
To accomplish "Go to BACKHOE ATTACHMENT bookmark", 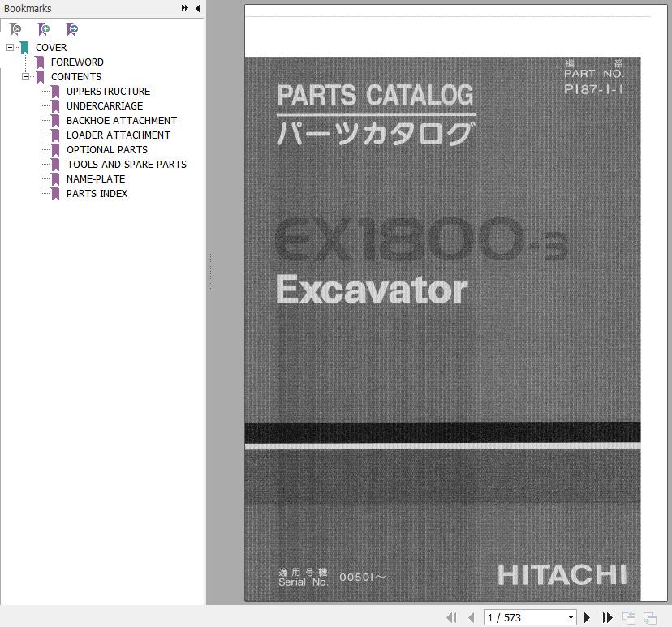I will click(x=122, y=120).
